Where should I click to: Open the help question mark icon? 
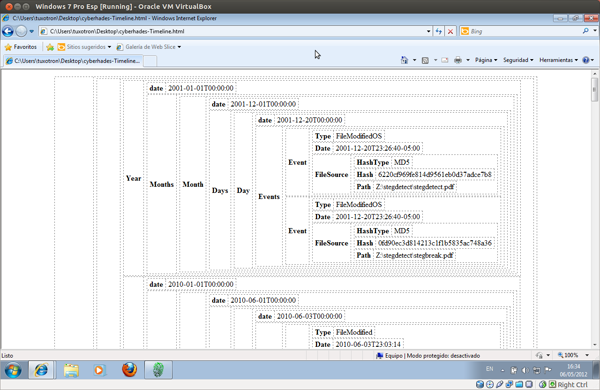[585, 60]
